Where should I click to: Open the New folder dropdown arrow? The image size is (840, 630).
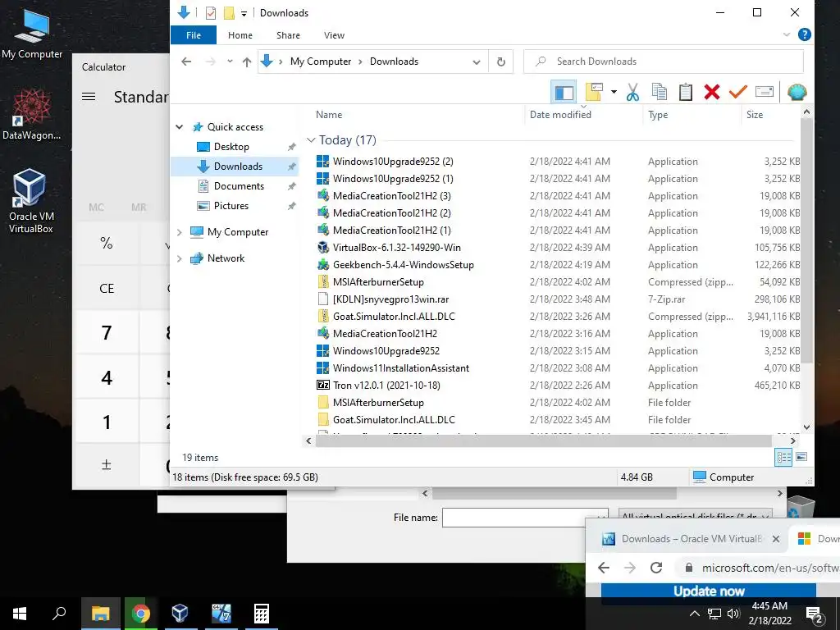click(614, 92)
